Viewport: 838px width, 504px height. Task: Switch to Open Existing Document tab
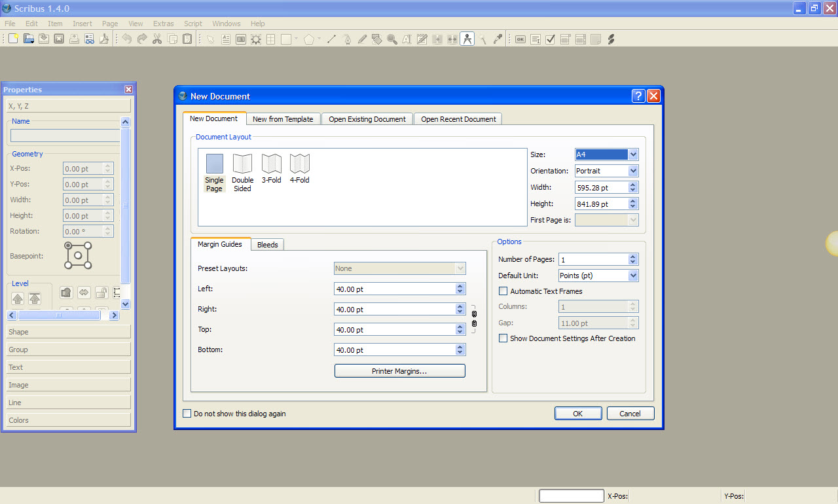pos(367,119)
